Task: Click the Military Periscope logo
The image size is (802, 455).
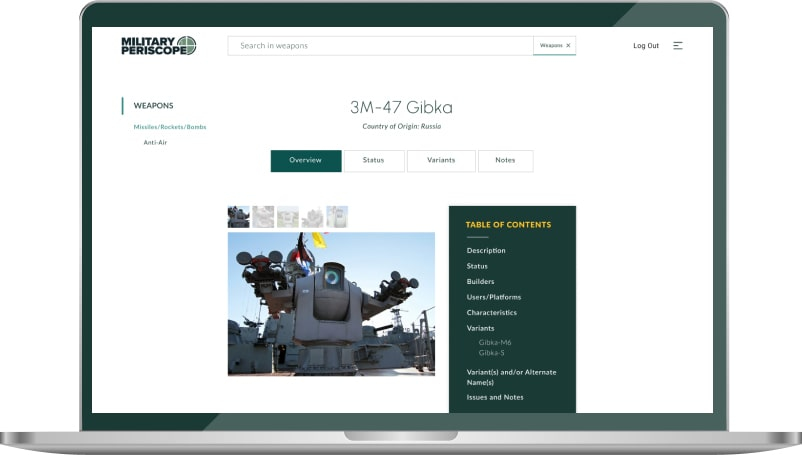Action: pos(158,45)
